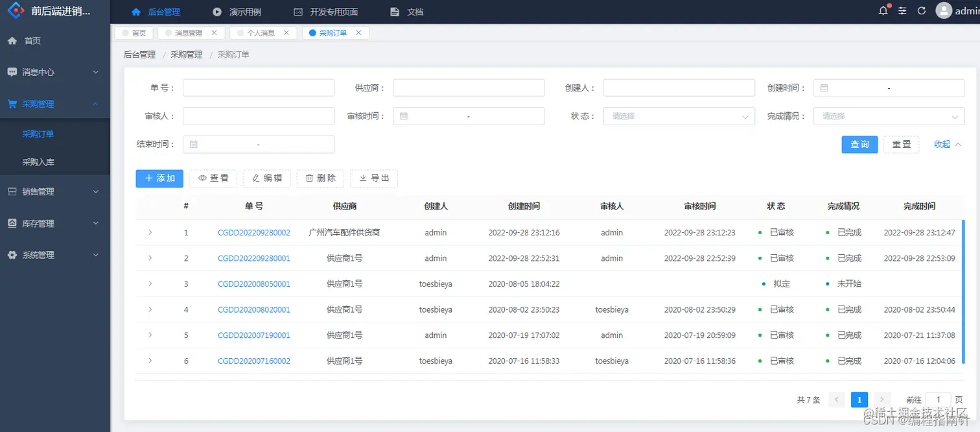Focus the 单号 input field
This screenshot has width=980, height=432.
coord(259,88)
